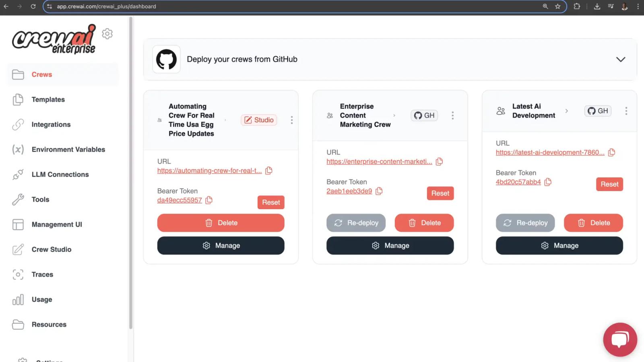Copy URL of the Automating Crew card

[x=269, y=171]
